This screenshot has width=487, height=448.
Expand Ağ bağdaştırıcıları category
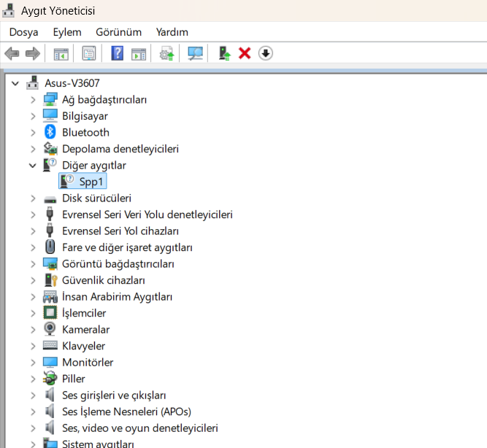[33, 100]
